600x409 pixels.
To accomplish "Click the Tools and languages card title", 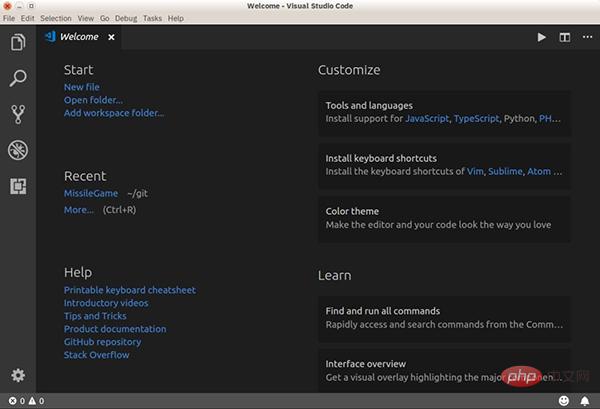I will click(x=369, y=106).
